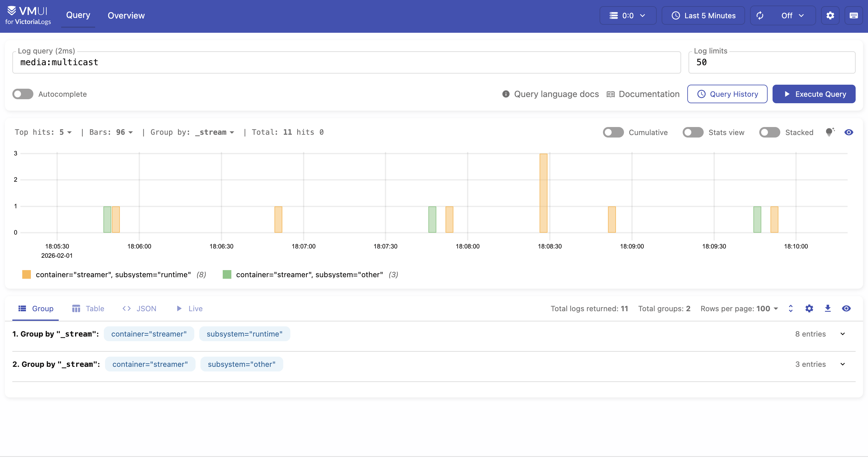Switch to the JSON tab
Screen dimensions: 868x458
point(140,308)
